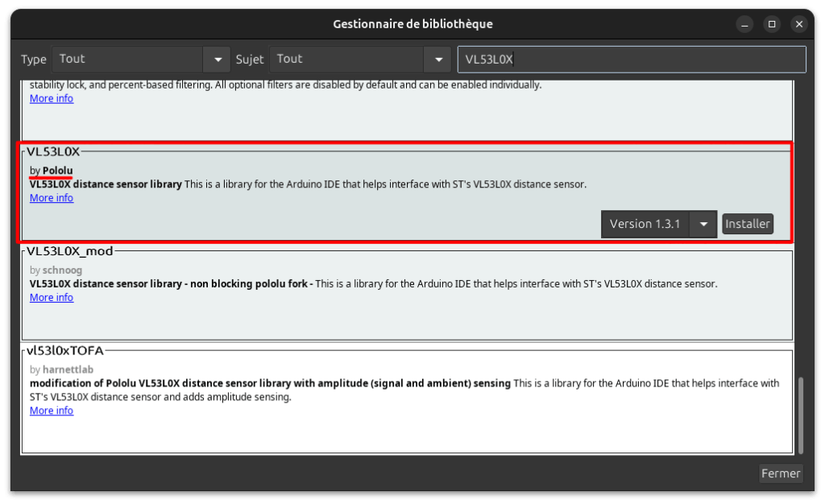Screen dimensions: 825x504
Task: Click author name Pololu
Action: (58, 171)
